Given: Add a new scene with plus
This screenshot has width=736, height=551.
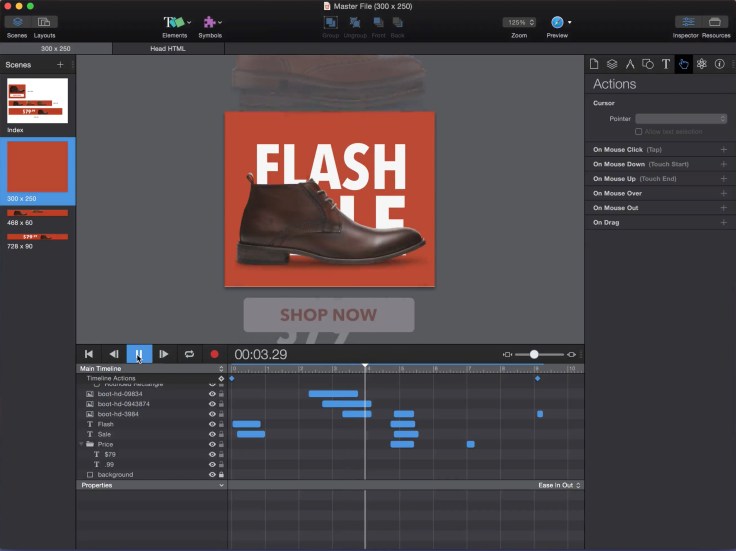Looking at the screenshot, I should click(60, 65).
